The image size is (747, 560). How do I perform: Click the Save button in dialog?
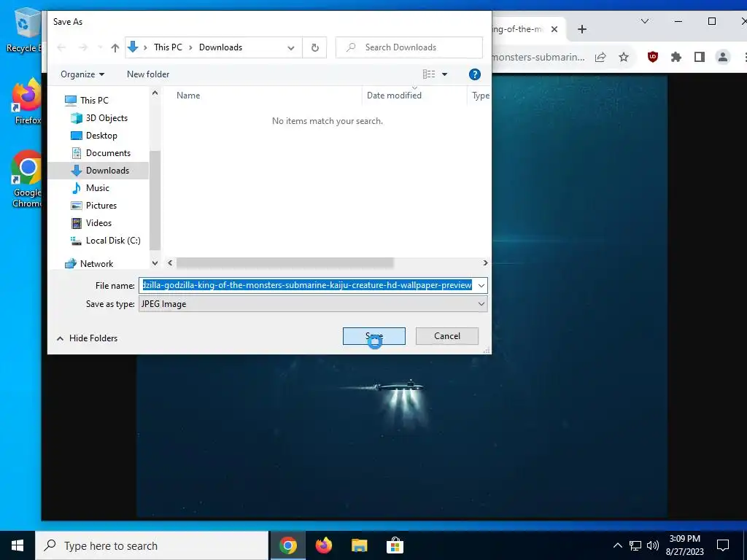pos(374,336)
